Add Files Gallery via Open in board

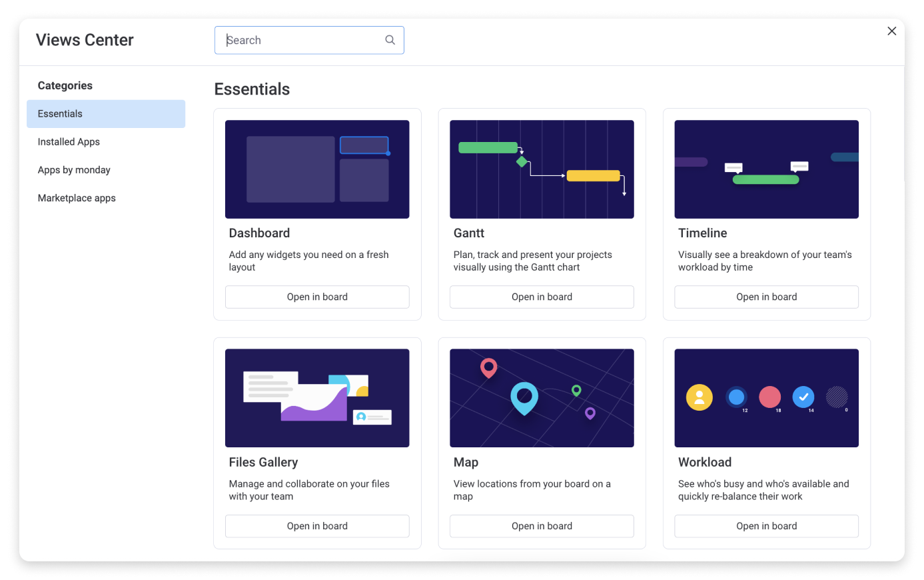point(317,526)
